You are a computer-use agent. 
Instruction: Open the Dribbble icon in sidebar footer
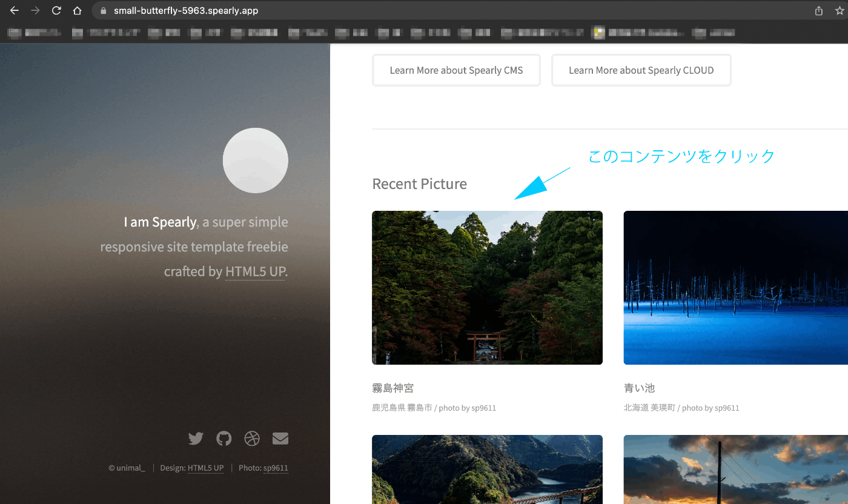pos(252,439)
